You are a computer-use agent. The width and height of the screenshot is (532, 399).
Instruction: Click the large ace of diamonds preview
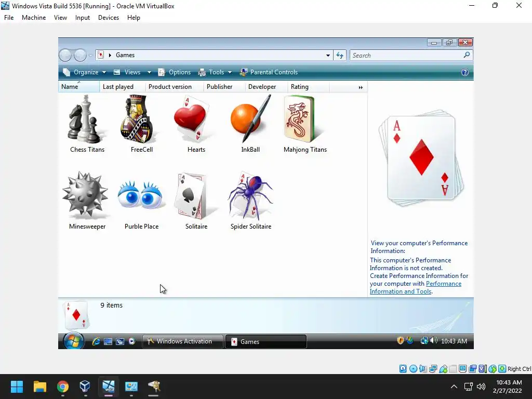pos(421,158)
